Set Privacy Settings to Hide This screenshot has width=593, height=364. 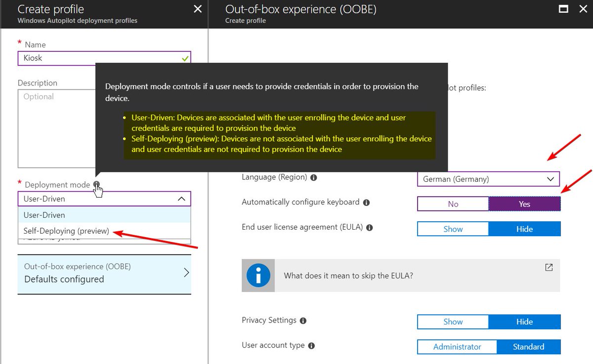(x=525, y=322)
